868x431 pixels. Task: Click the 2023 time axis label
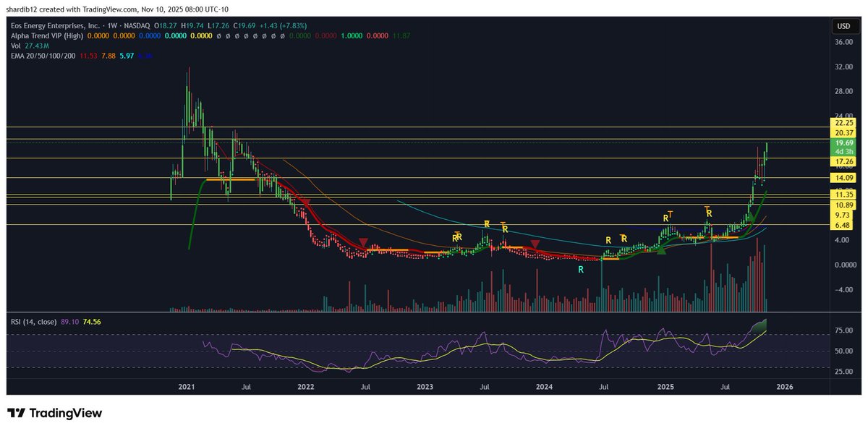425,388
